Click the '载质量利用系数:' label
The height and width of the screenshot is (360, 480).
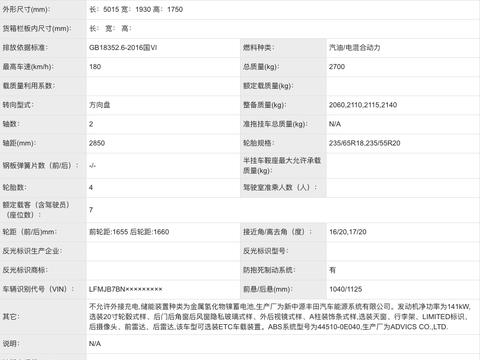[29, 86]
